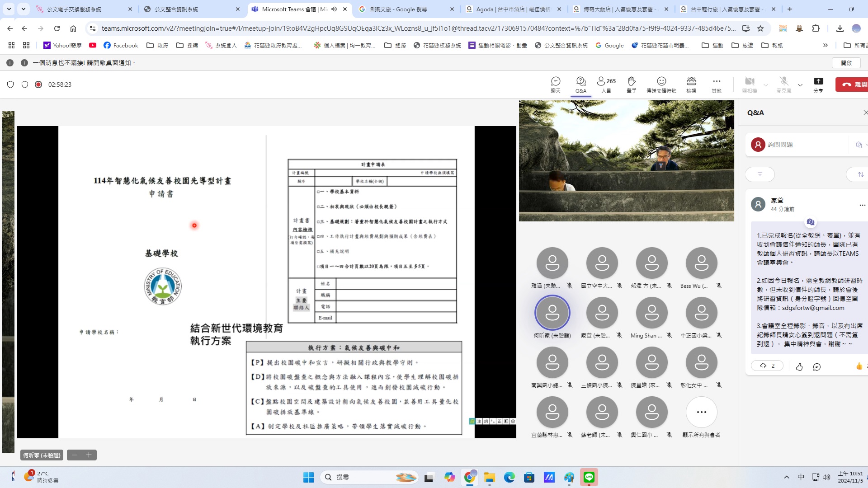Screen dimensions: 868x488
Task: Expand the camera options dropdown arrow
Action: 766,85
